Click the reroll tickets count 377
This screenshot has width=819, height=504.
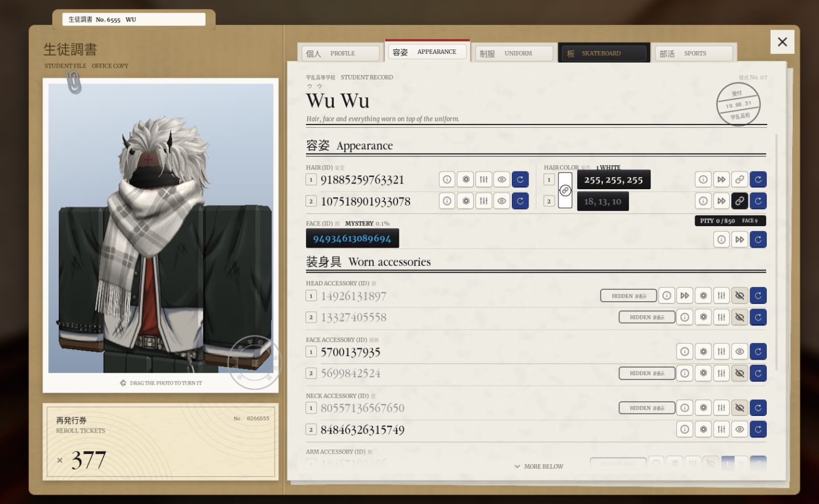coord(89,460)
